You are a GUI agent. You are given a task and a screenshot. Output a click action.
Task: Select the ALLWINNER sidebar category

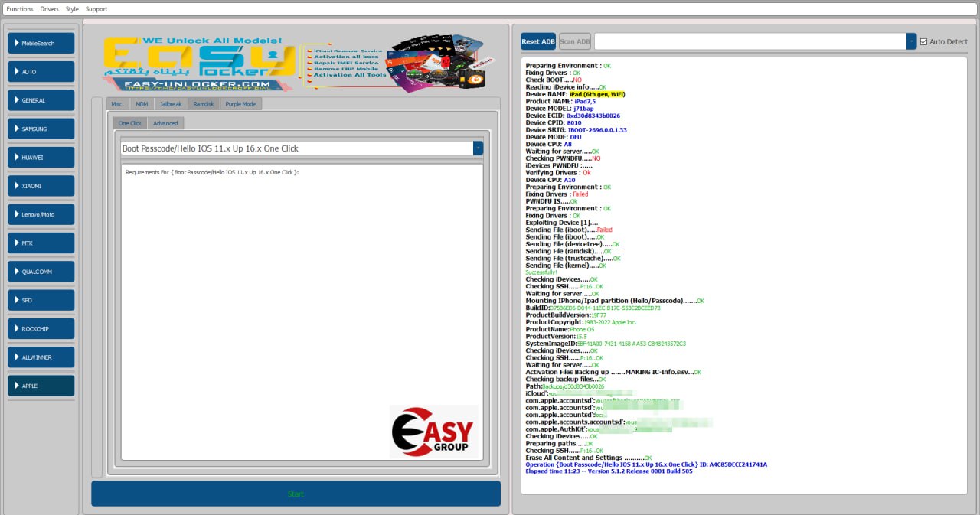(x=41, y=357)
